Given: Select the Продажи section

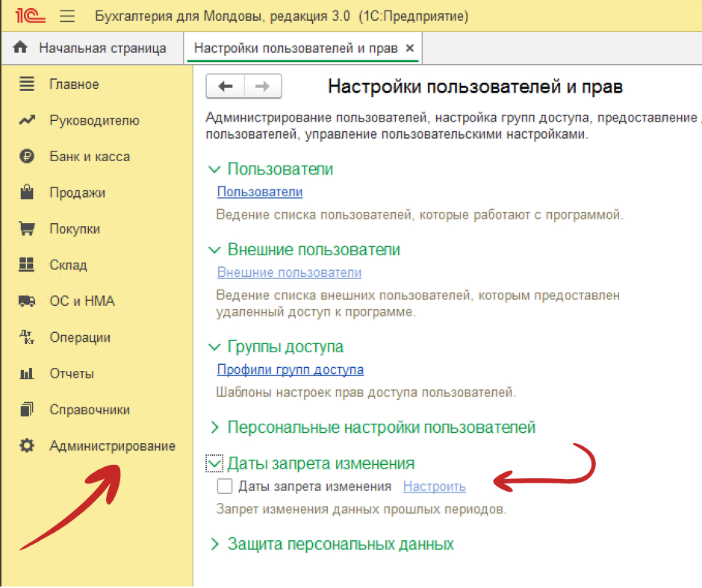Looking at the screenshot, I should pyautogui.click(x=72, y=193).
